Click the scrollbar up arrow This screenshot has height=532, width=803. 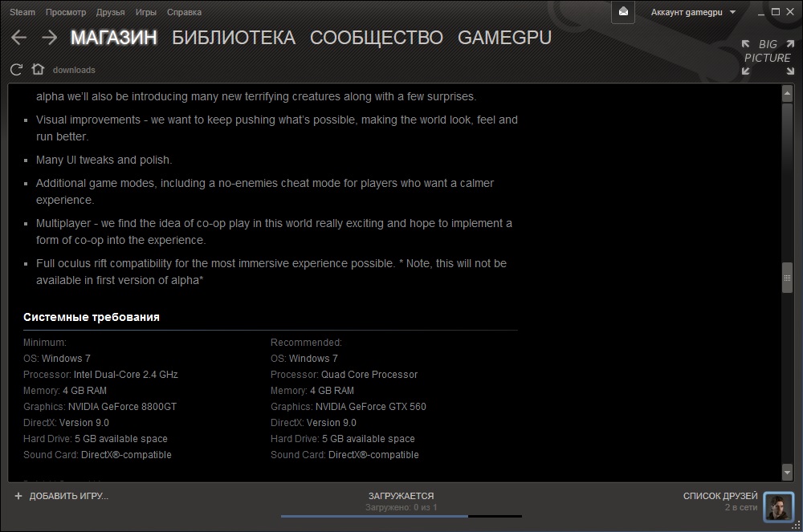pos(788,94)
